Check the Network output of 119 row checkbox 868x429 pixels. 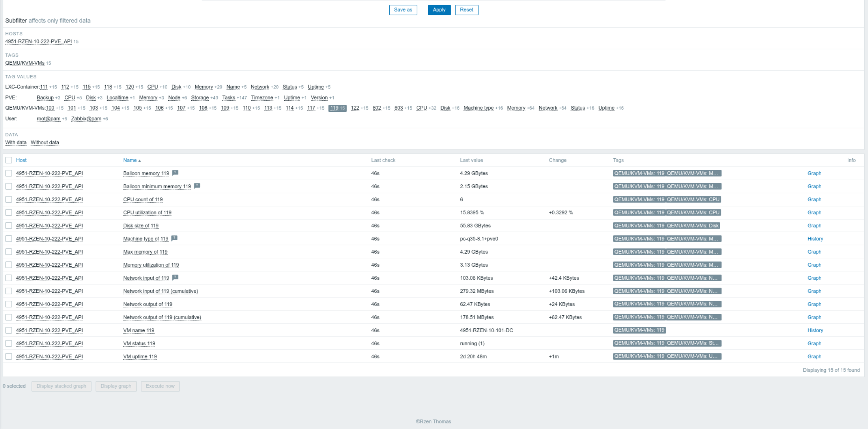coord(9,304)
